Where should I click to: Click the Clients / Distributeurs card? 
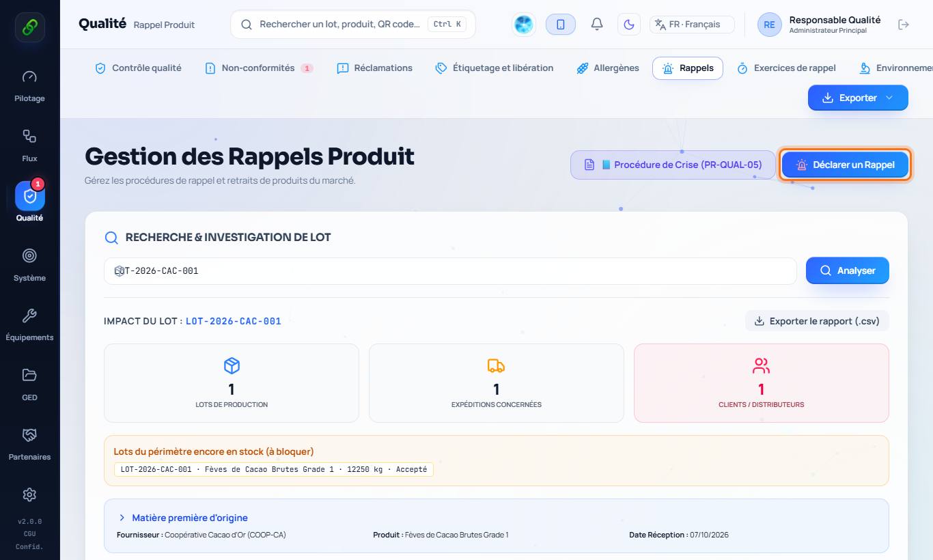coord(762,383)
